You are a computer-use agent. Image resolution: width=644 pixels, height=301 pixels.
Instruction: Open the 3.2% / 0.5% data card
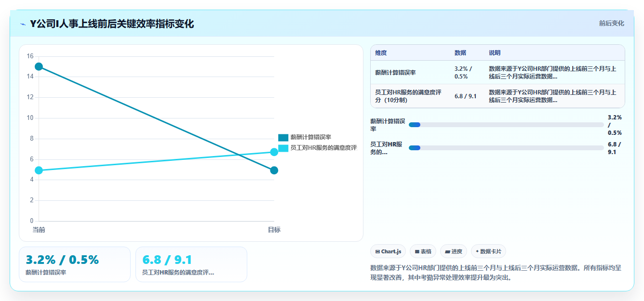coord(75,264)
